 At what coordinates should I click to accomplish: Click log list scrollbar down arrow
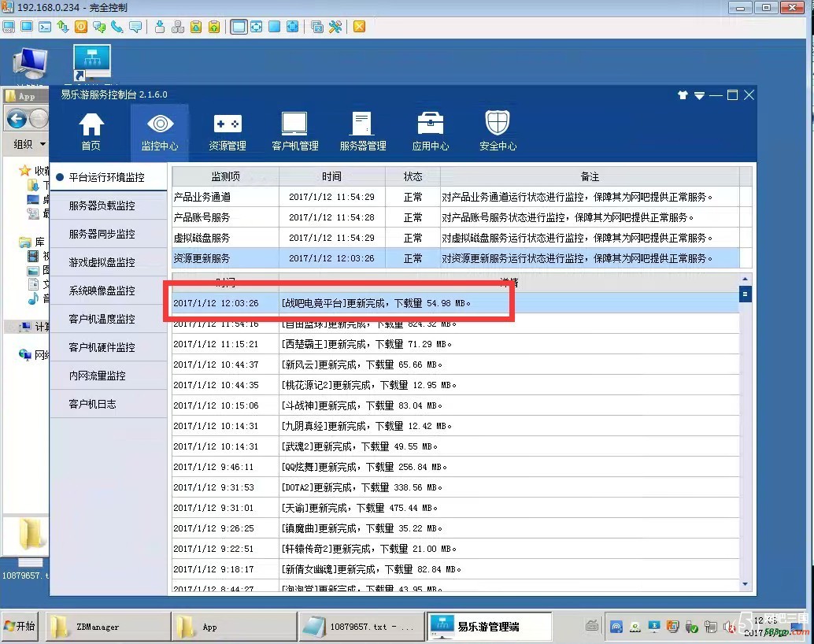[745, 584]
